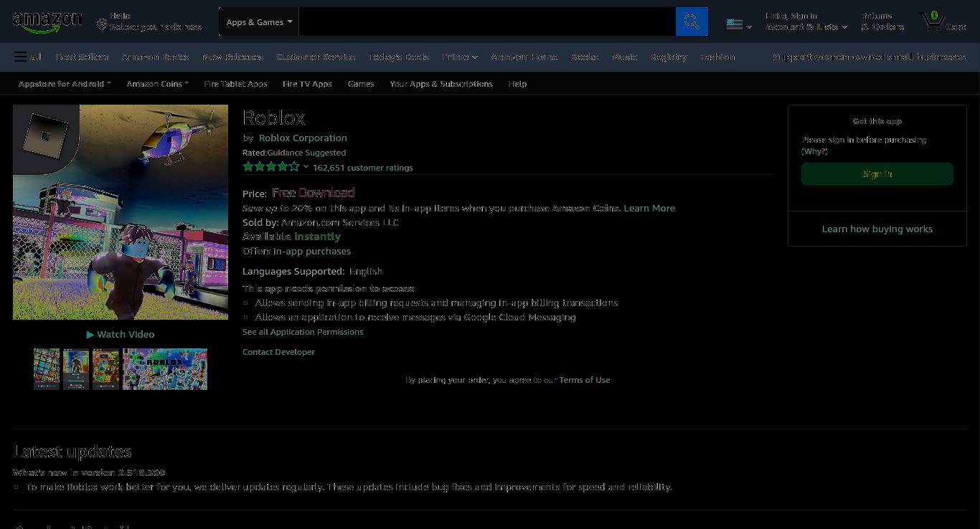Expand the Account & Lists dropdown

[806, 22]
